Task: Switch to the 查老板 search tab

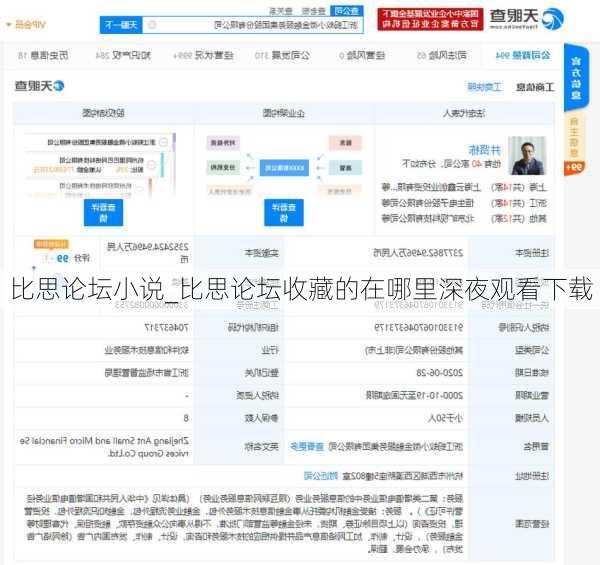Action: click(313, 11)
